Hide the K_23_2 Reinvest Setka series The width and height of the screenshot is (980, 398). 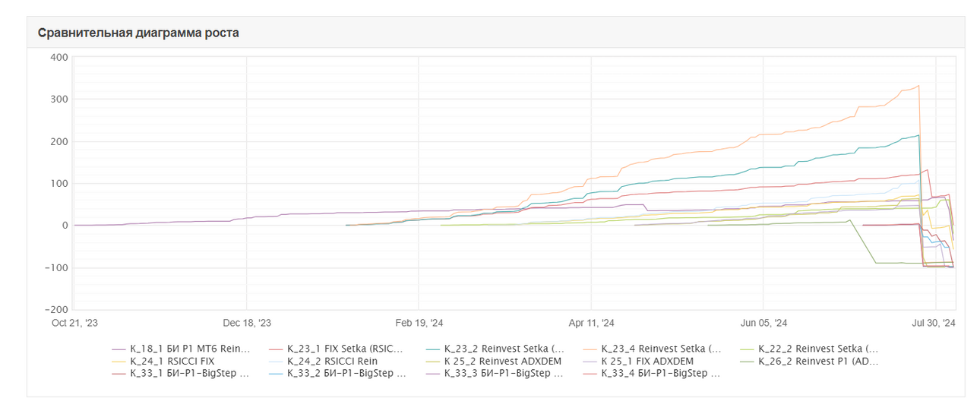point(495,349)
